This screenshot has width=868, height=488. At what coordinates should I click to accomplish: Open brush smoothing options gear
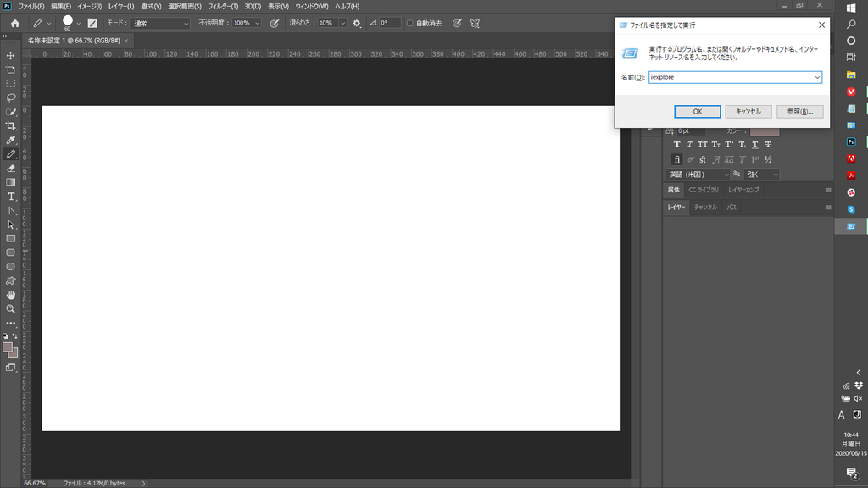[x=357, y=23]
